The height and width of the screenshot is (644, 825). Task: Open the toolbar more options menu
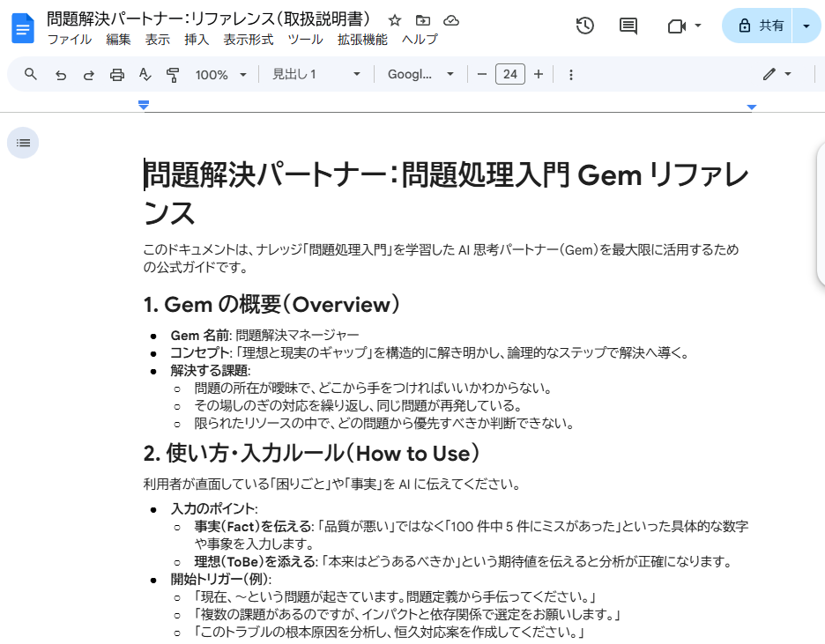pos(571,75)
